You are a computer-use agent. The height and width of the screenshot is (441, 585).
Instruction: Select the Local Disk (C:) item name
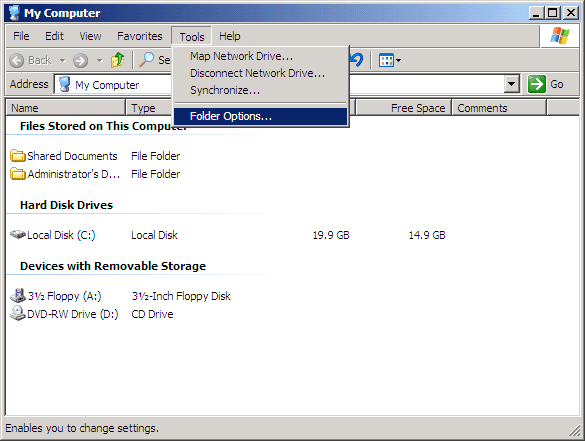[61, 235]
